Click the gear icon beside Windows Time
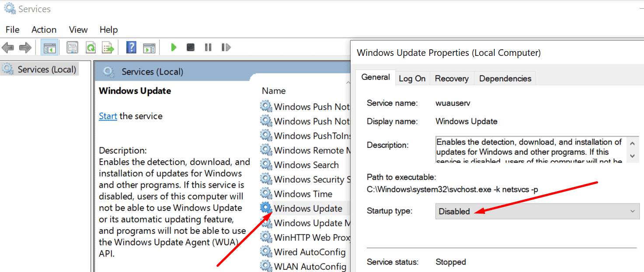Viewport: 644px width, 272px height. click(x=266, y=193)
